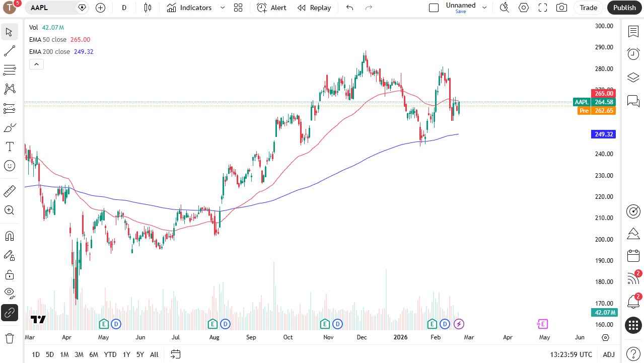Viewport: 644px width, 363px height.
Task: Click the red EMA 50 265.00 price label
Action: click(x=603, y=94)
